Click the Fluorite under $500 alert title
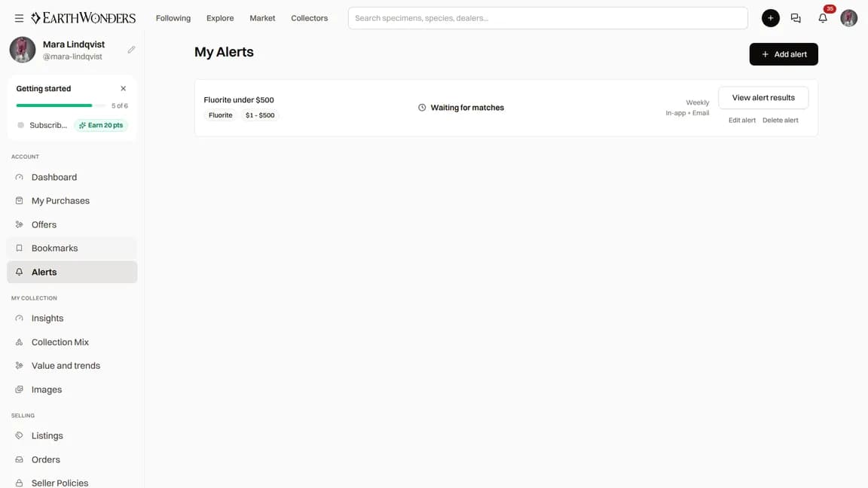 pos(239,100)
